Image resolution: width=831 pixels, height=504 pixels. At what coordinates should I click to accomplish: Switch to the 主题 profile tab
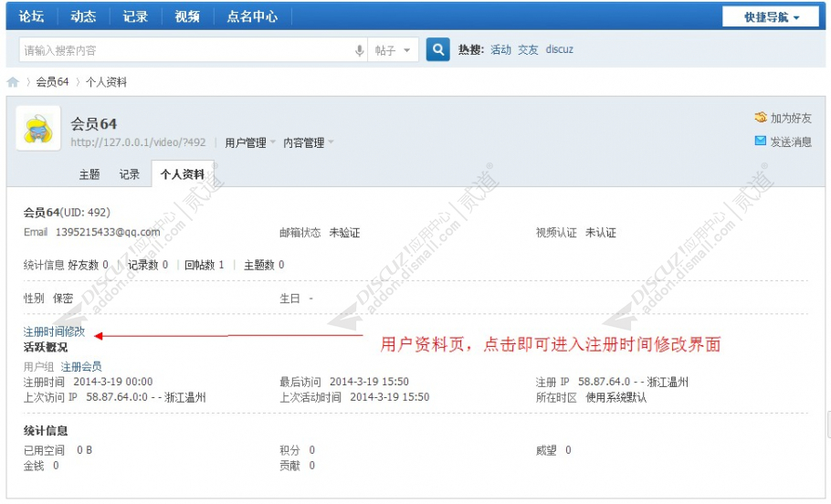(x=89, y=174)
